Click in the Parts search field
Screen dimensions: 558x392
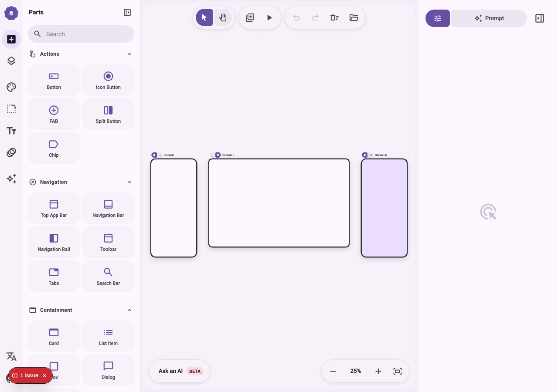pos(81,34)
